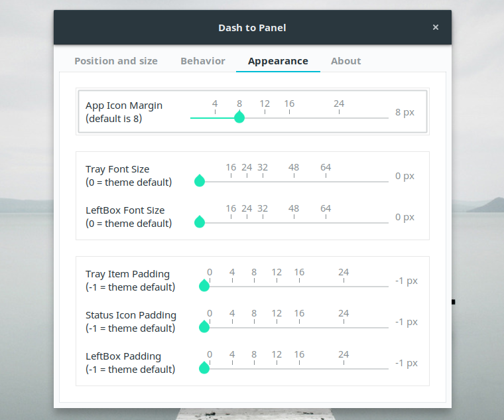
Task: Click the Tray Item Padding slider handle
Action: click(x=204, y=286)
